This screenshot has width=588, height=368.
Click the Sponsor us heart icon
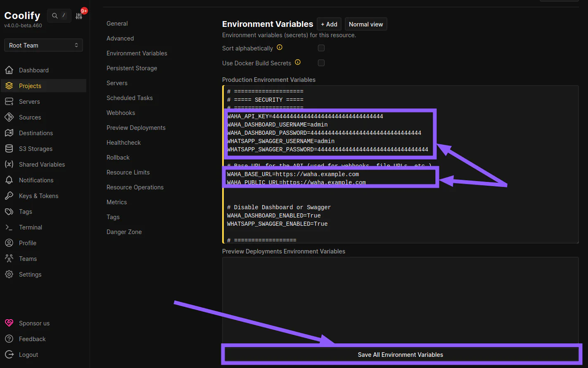click(9, 323)
